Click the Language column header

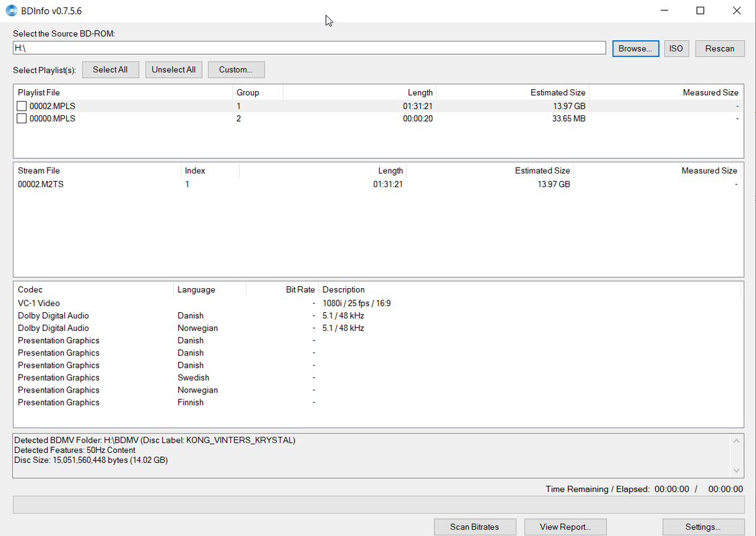[x=210, y=289]
